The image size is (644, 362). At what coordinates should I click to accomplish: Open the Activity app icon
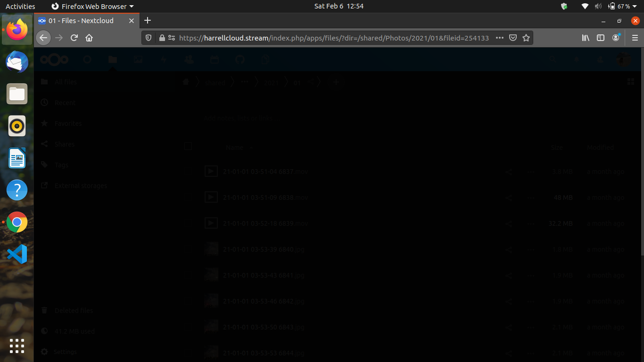click(163, 59)
